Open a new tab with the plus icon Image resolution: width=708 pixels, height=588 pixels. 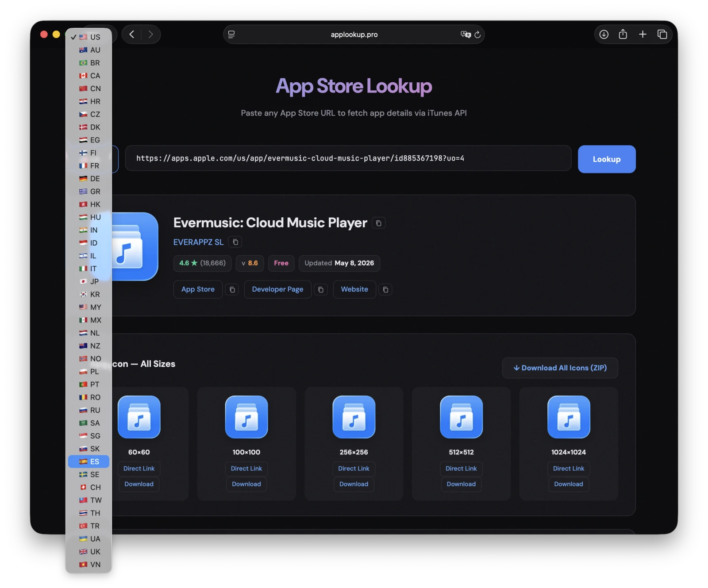pyautogui.click(x=643, y=35)
